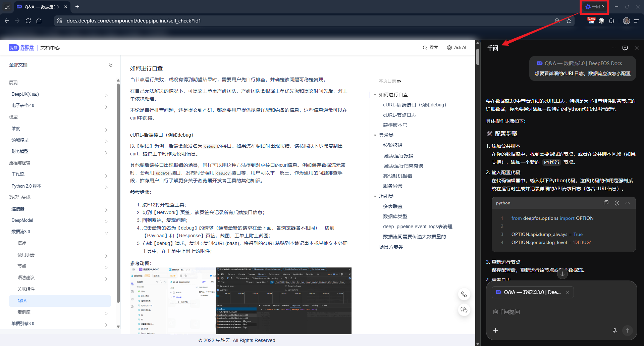This screenshot has width=644, height=346.
Task: Open site information icon in address bar
Action: [x=60, y=21]
